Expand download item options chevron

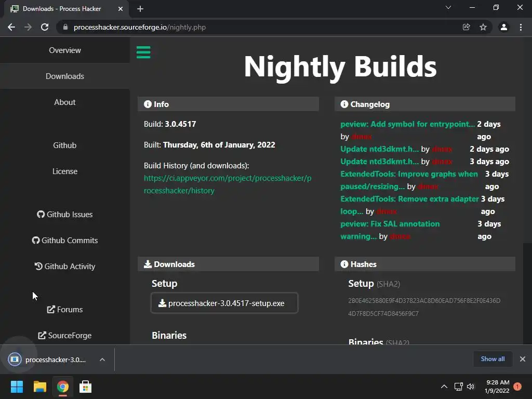[102, 360]
